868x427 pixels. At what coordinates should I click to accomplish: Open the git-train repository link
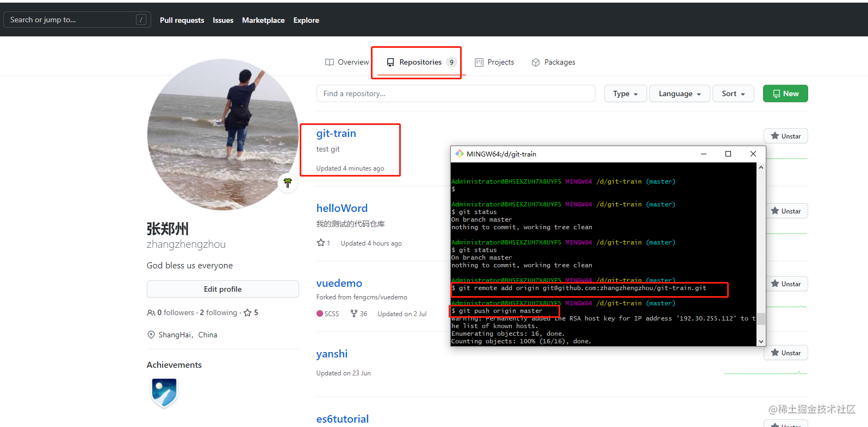pyautogui.click(x=336, y=133)
